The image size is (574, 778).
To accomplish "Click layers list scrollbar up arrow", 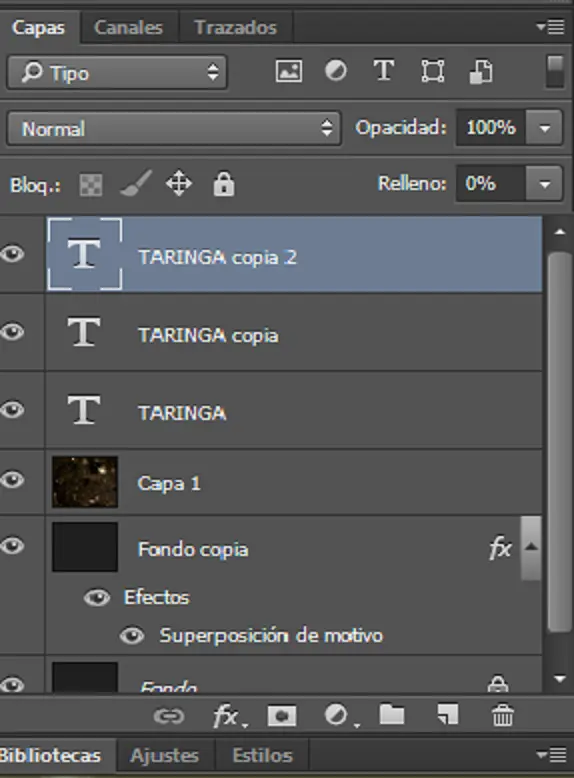I will click(x=560, y=232).
